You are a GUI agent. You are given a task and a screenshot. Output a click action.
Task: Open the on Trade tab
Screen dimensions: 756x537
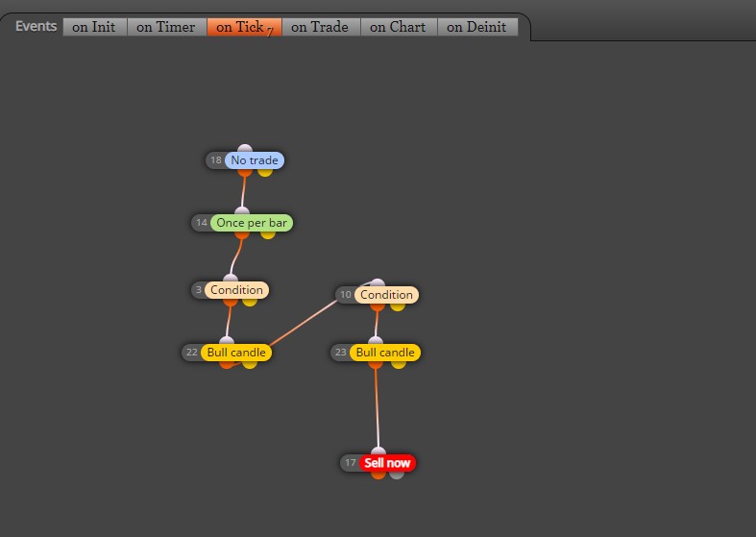pyautogui.click(x=321, y=27)
